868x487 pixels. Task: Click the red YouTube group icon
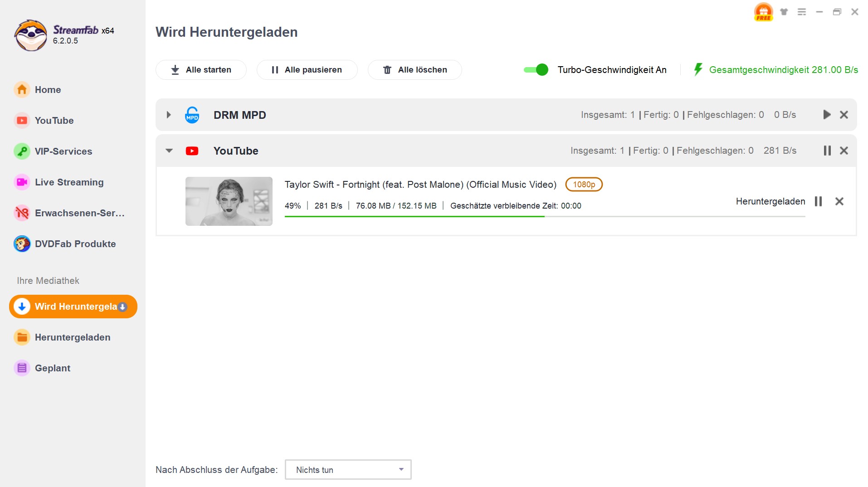(x=192, y=151)
